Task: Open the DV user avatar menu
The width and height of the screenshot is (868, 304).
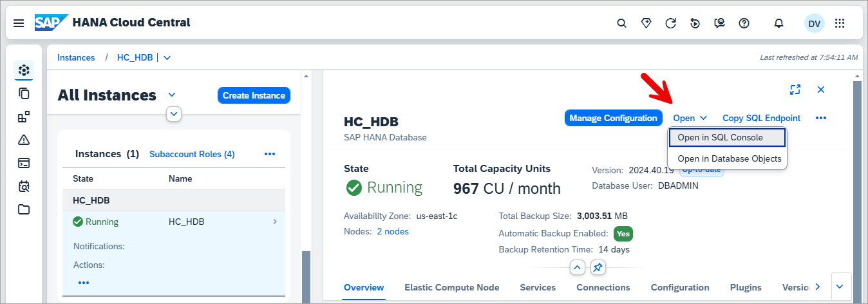Action: 814,23
